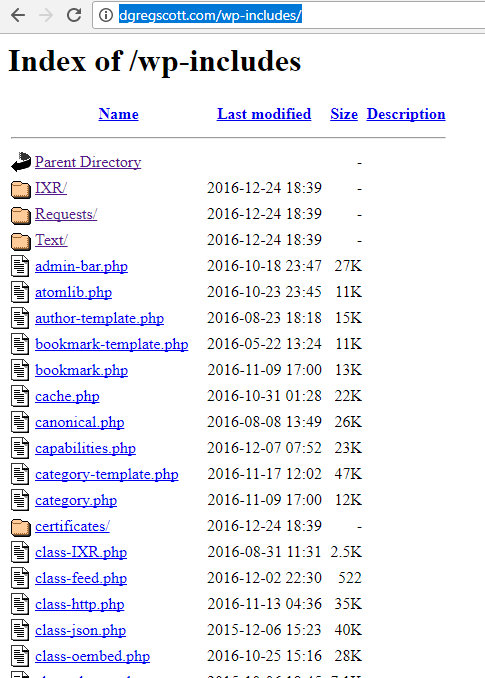Click the IXR folder icon
The height and width of the screenshot is (678, 485).
(x=21, y=189)
